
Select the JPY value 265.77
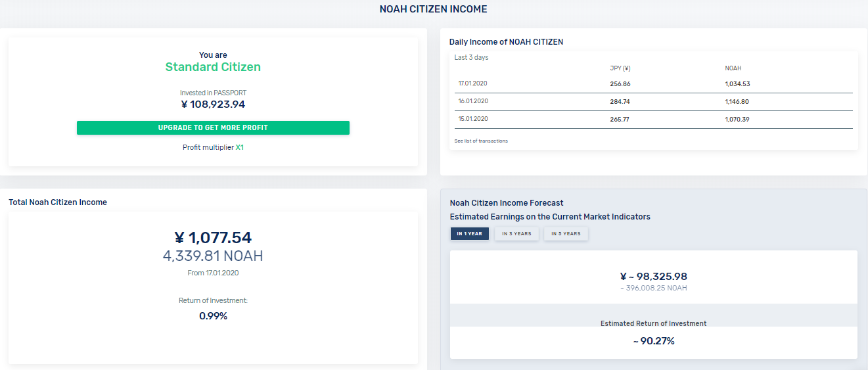620,120
